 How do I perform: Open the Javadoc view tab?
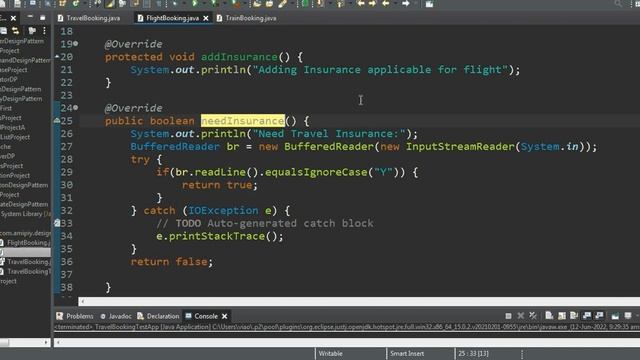coord(116,316)
